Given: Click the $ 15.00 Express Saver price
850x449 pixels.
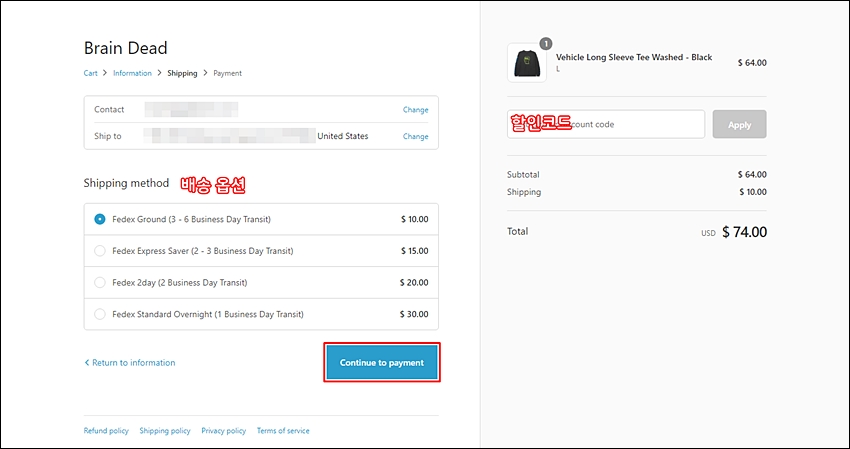Looking at the screenshot, I should [415, 251].
